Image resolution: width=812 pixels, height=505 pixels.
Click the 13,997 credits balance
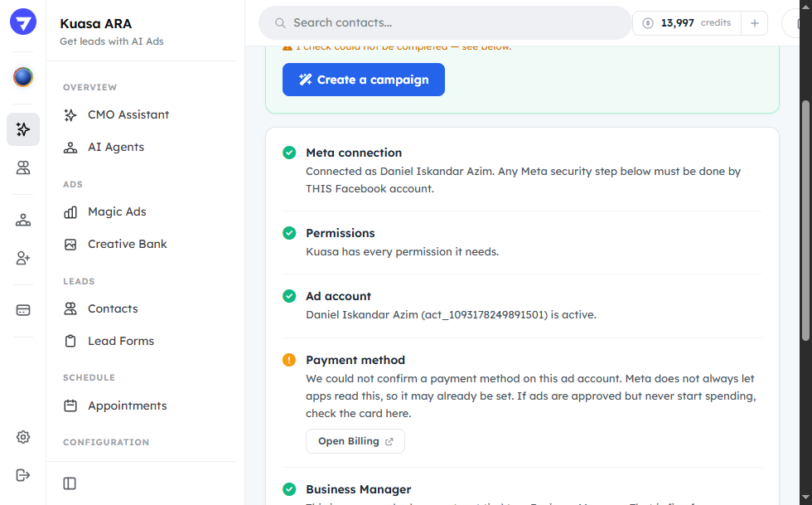687,23
